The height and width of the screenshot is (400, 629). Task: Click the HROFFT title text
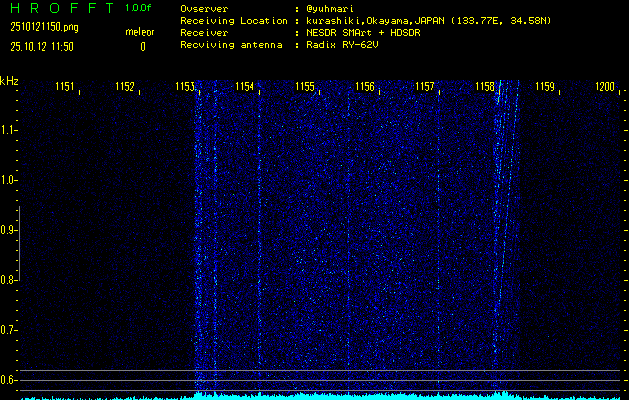click(x=58, y=8)
